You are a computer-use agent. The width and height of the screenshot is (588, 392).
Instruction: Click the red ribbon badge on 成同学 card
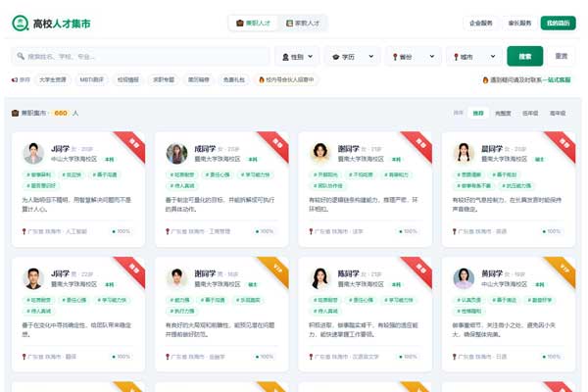(x=275, y=144)
